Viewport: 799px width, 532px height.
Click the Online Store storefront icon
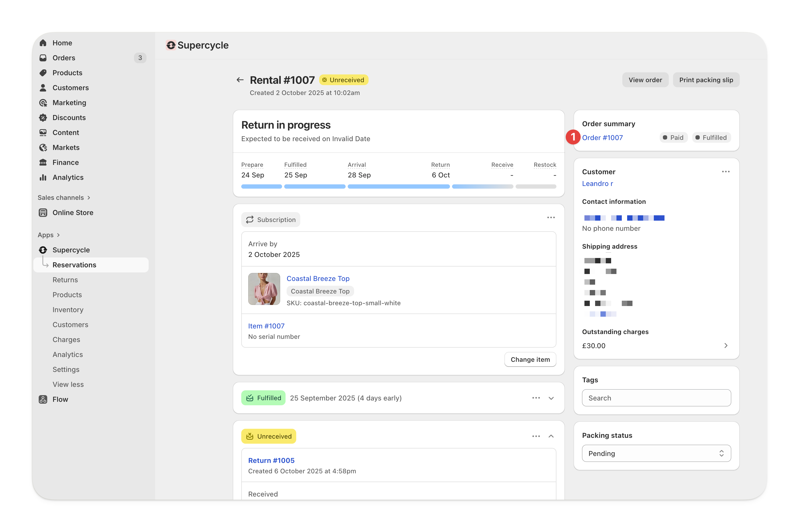click(x=43, y=212)
